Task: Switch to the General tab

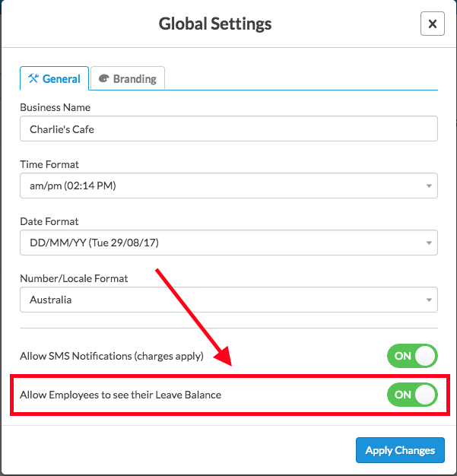Action: (x=54, y=78)
